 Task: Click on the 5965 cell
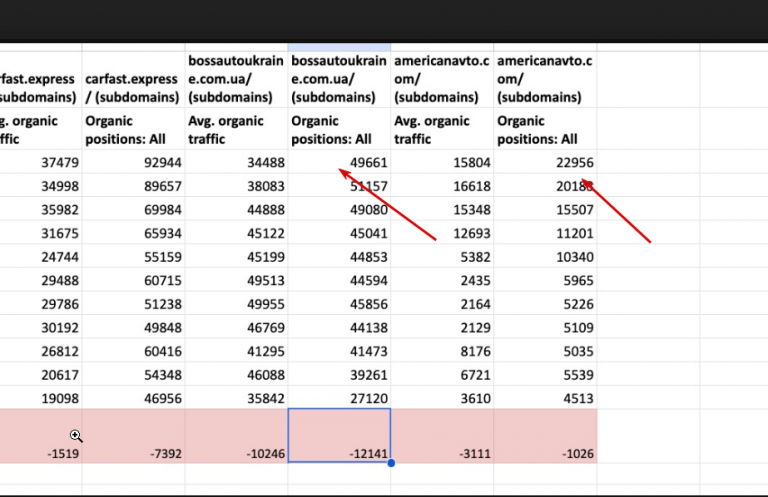(x=545, y=280)
